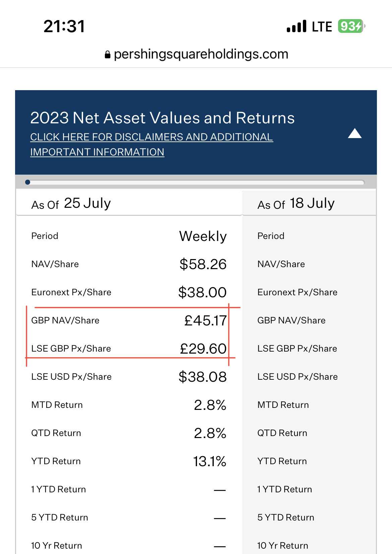Click the 2023 Net Asset Values and Returns title
This screenshot has width=392, height=554.
162,118
